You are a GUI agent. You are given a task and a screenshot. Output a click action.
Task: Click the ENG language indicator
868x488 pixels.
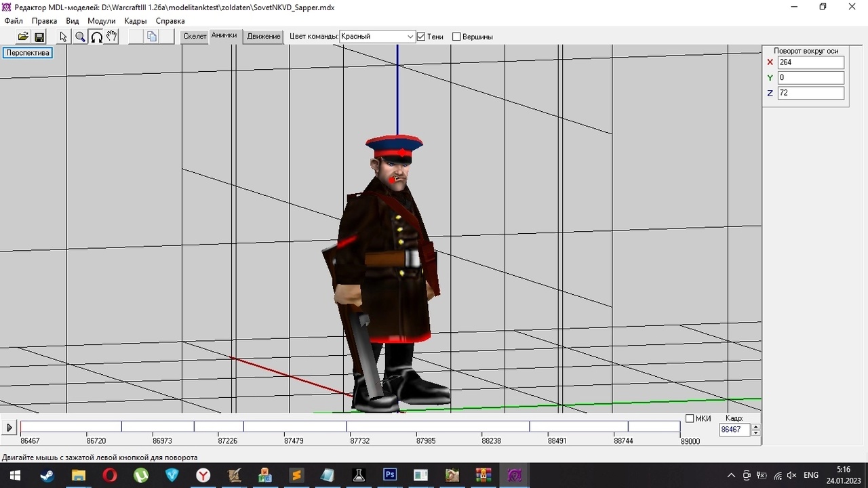pyautogui.click(x=811, y=475)
